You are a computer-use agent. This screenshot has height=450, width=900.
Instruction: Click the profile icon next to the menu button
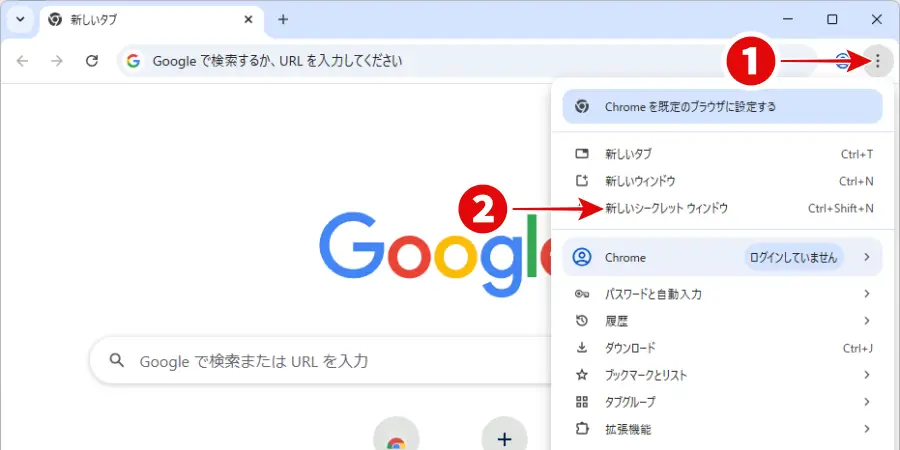click(x=843, y=61)
